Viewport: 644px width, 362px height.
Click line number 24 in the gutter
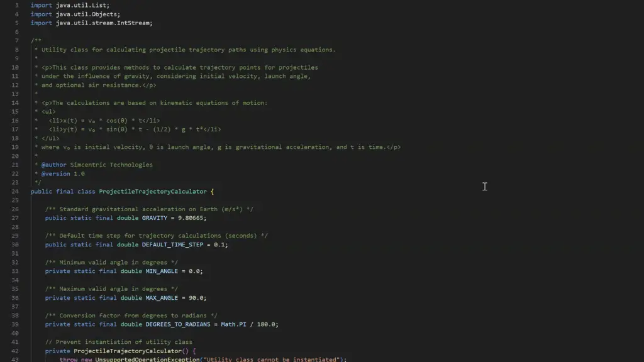tap(15, 192)
